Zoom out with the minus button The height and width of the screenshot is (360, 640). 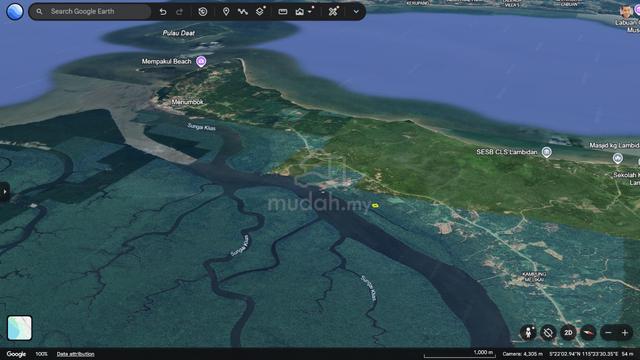point(608,333)
